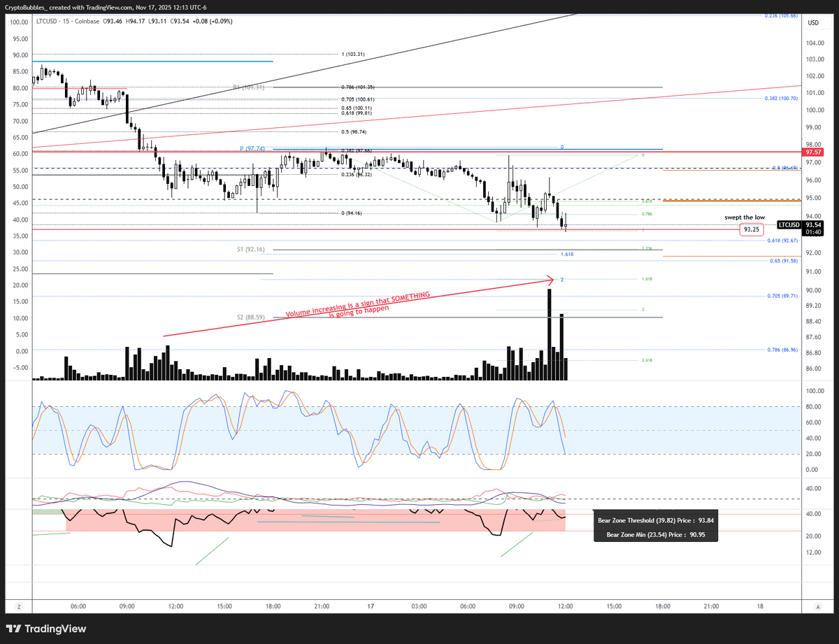Click the Z timezone button at bottom-left
The width and height of the screenshot is (839, 644).
tap(19, 606)
